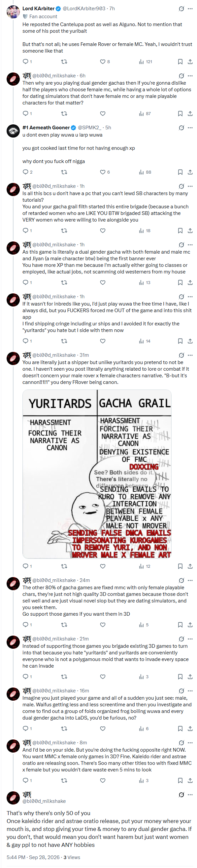Open more options on Lord KArbiter post
This screenshot has width=197, height=868.
pyautogui.click(x=190, y=9)
